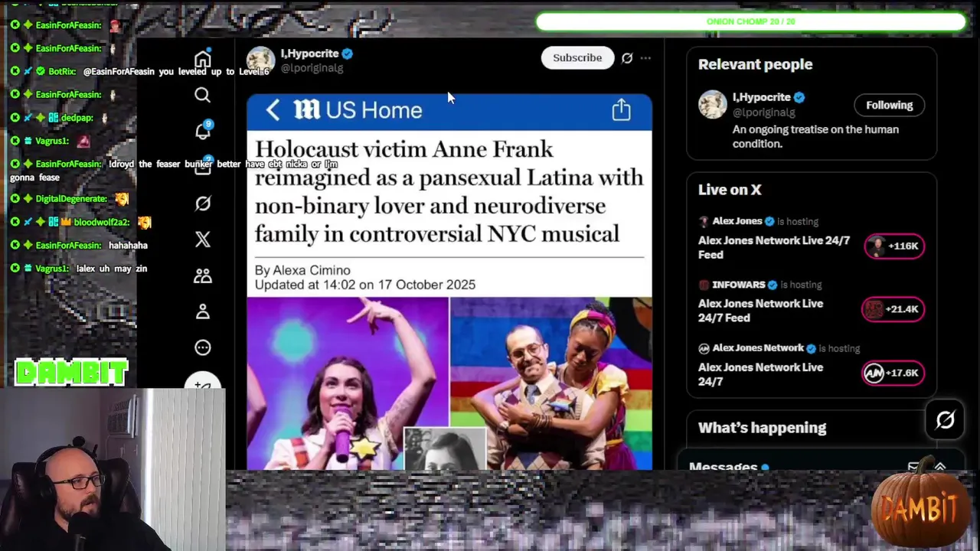This screenshot has width=980, height=551.
Task: Click the bloodwolf2a2 username in chat
Action: [102, 222]
